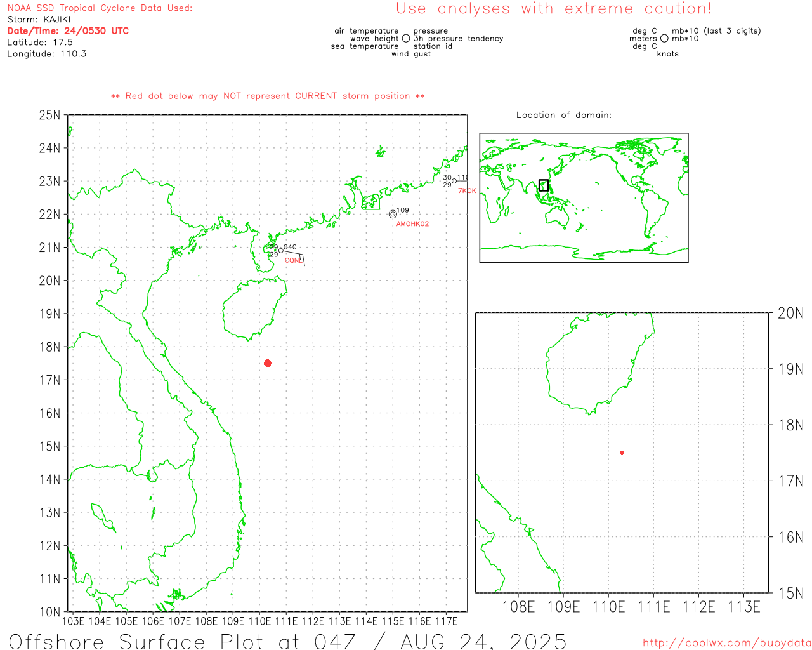The width and height of the screenshot is (812, 650).
Task: Click the 117E longitude axis label
Action: (446, 621)
